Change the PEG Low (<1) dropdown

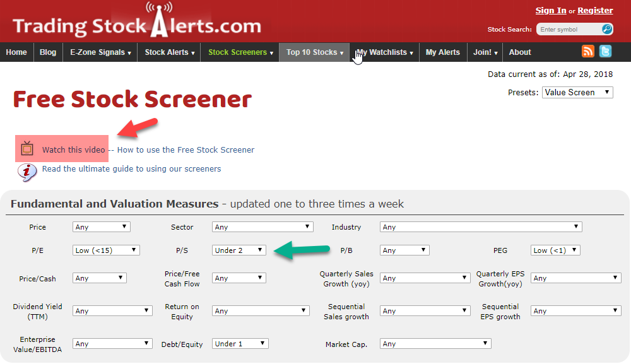coord(555,250)
